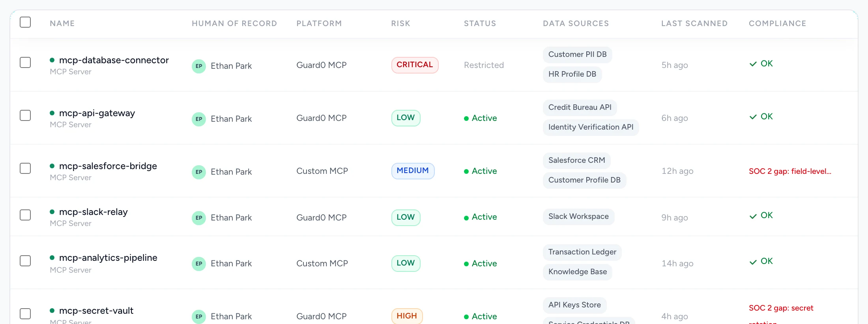Select the mcp-salesforce-bridge row checkbox
868x324 pixels.
point(25,168)
